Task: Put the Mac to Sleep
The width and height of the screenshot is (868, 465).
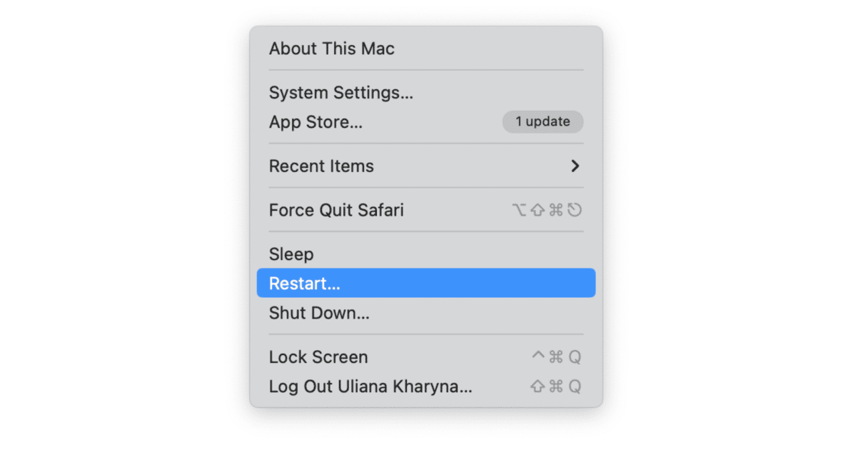Action: click(290, 254)
